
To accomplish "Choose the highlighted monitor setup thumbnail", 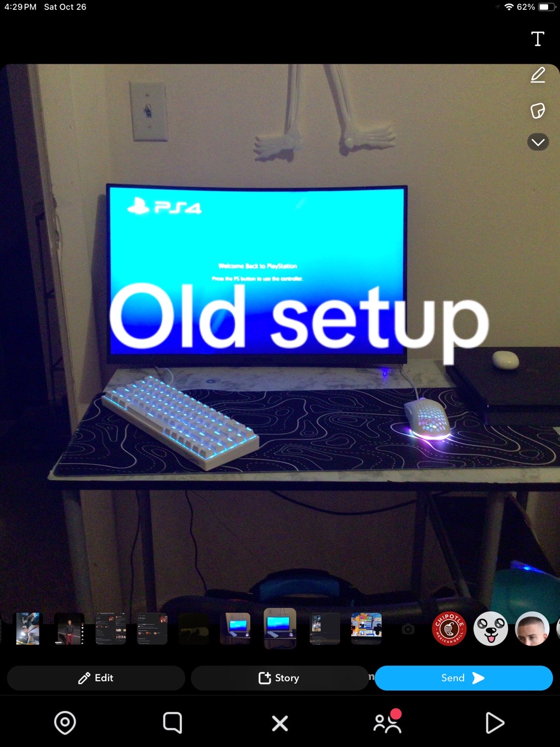I will pyautogui.click(x=280, y=628).
